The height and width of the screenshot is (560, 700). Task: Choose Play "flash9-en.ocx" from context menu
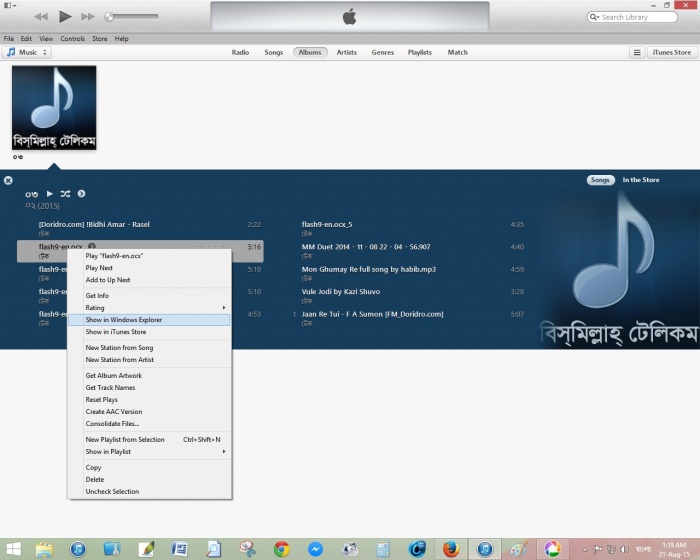[x=150, y=256]
